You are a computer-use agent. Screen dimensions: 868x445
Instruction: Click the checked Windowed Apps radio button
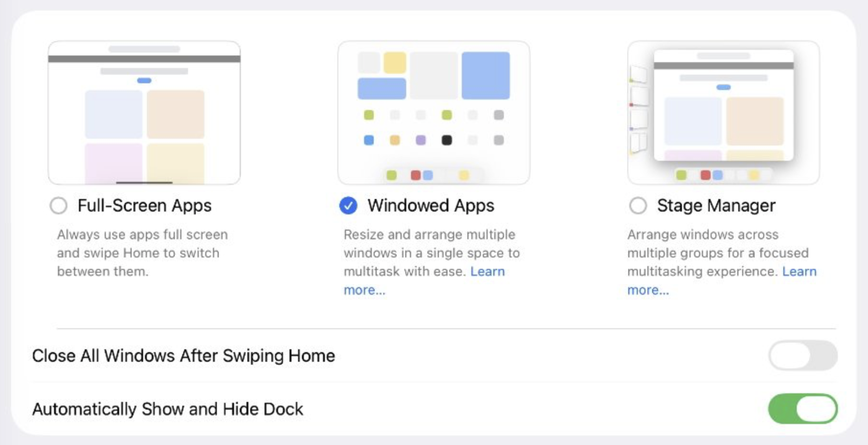tap(348, 206)
